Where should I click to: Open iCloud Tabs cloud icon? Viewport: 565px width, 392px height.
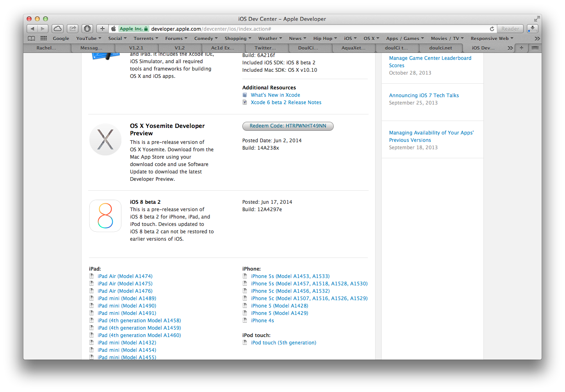pos(58,29)
